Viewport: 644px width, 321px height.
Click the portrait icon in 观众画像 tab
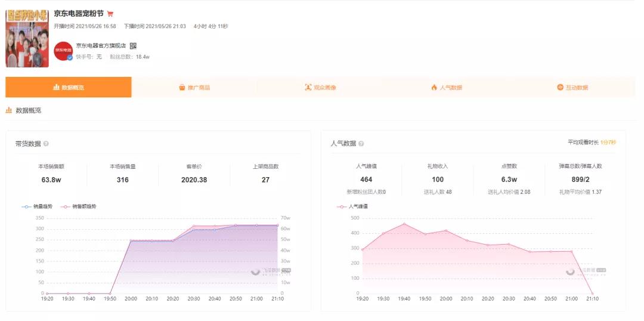click(308, 87)
